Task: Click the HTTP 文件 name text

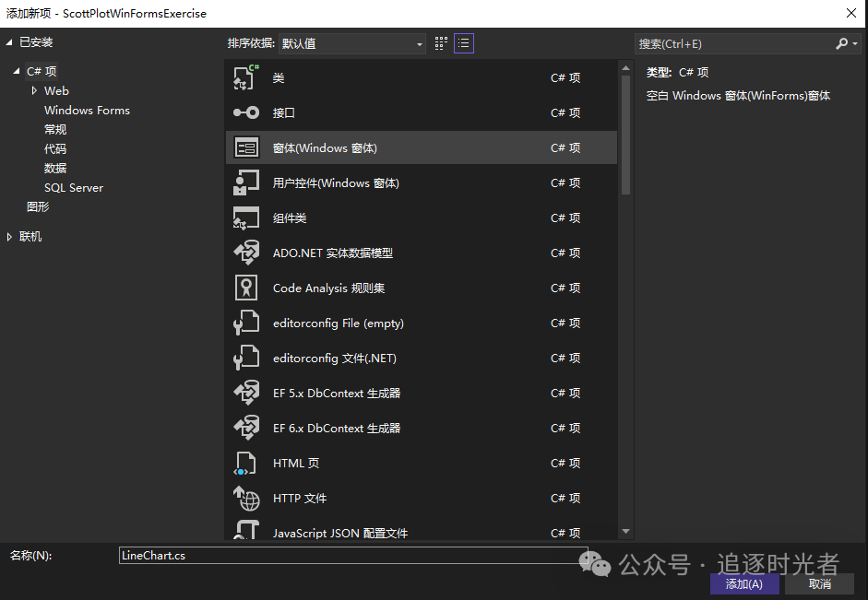Action: [x=300, y=499]
